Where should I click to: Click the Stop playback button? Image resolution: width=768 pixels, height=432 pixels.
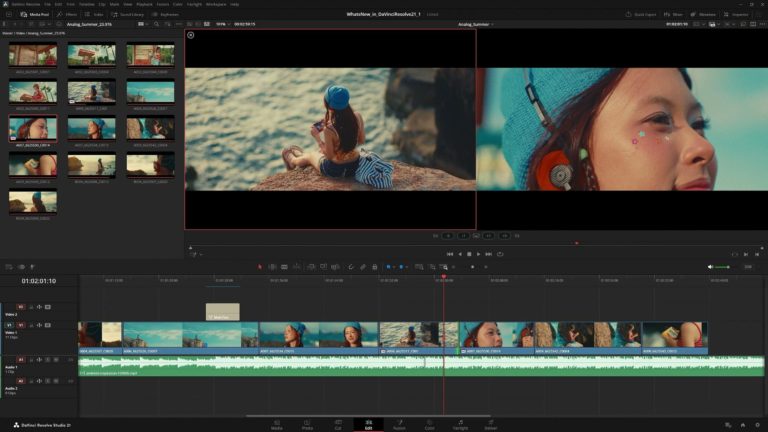pyautogui.click(x=469, y=254)
